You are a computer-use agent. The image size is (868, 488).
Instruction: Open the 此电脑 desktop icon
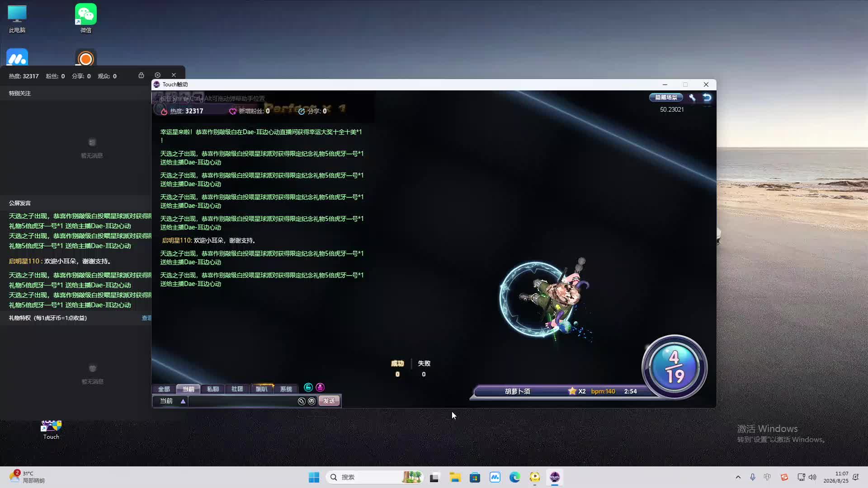pos(17,18)
